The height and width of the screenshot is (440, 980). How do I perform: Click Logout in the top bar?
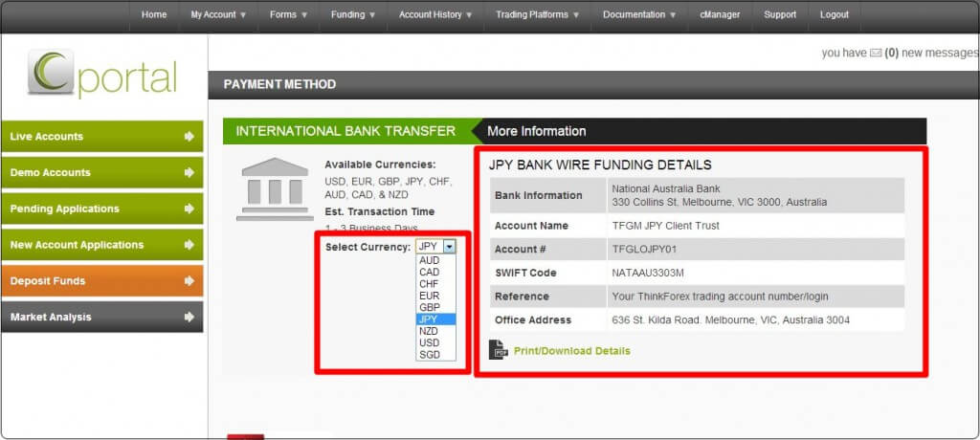click(834, 15)
